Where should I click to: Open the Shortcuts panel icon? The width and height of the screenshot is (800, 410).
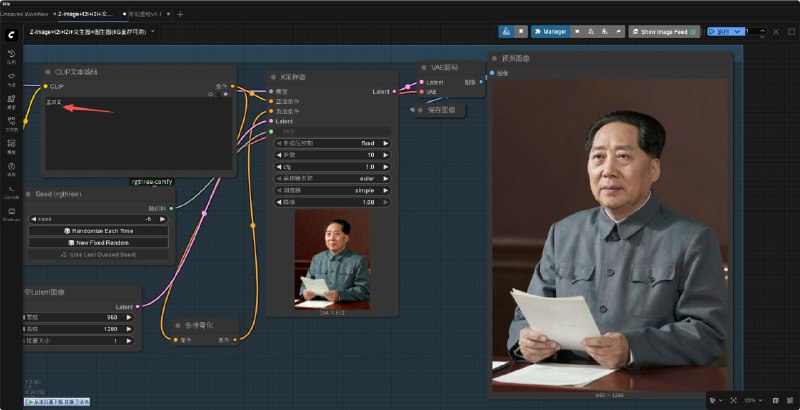click(11, 211)
